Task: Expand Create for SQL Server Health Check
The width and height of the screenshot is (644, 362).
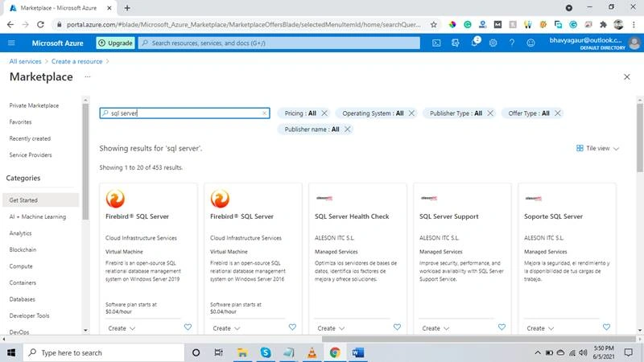Action: point(331,328)
